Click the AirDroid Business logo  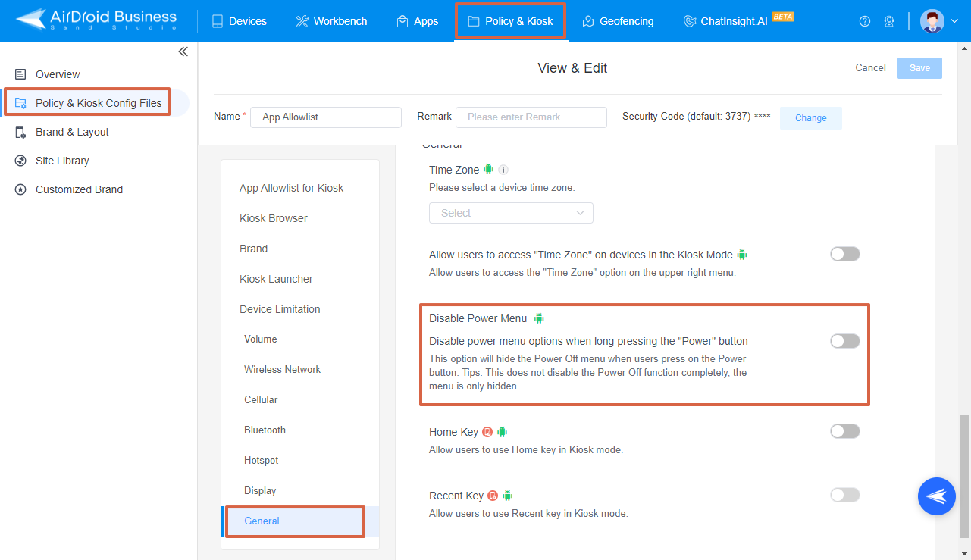click(96, 20)
